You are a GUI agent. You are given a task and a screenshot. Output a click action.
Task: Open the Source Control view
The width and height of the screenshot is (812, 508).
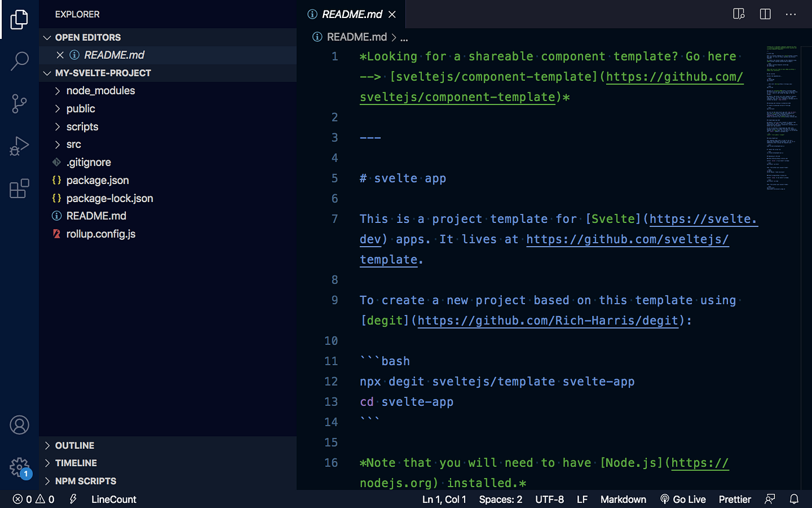[19, 103]
